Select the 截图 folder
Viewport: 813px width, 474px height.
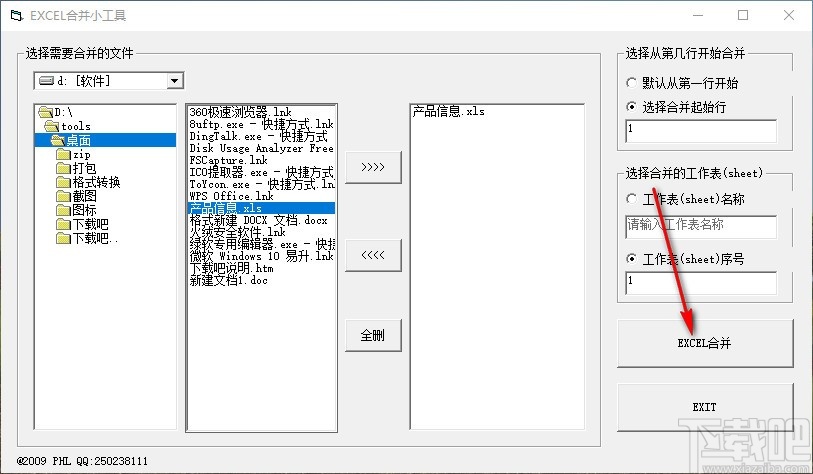coord(76,196)
